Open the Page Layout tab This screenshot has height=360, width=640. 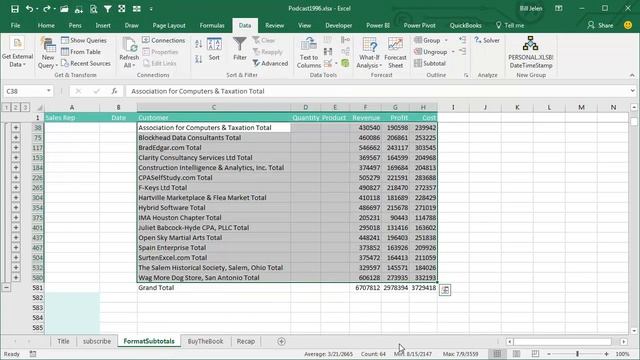point(169,25)
